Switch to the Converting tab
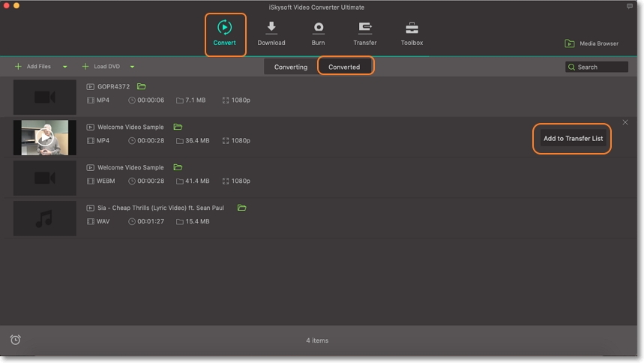Screen dimensions: 644x363 [290, 67]
